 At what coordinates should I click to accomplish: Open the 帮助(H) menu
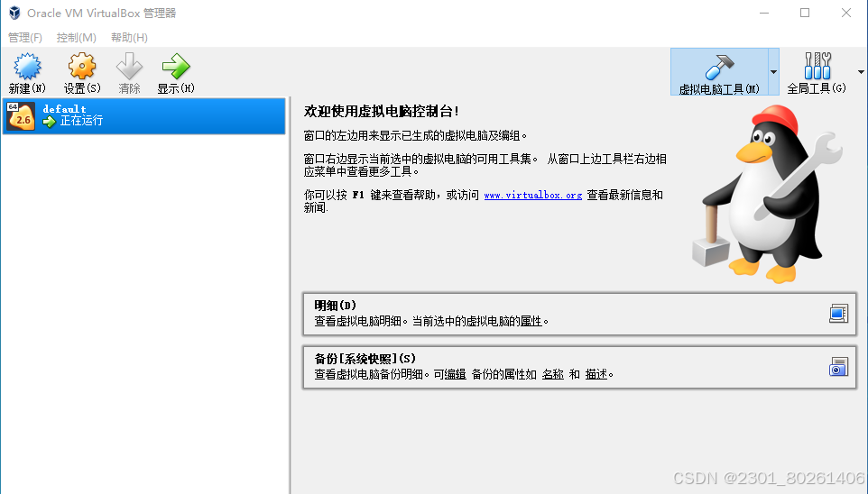(x=130, y=38)
